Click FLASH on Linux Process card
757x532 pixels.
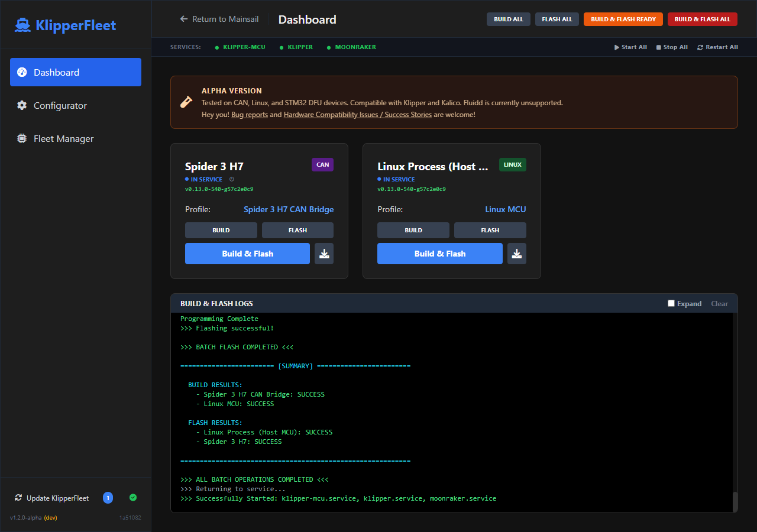[x=490, y=231]
